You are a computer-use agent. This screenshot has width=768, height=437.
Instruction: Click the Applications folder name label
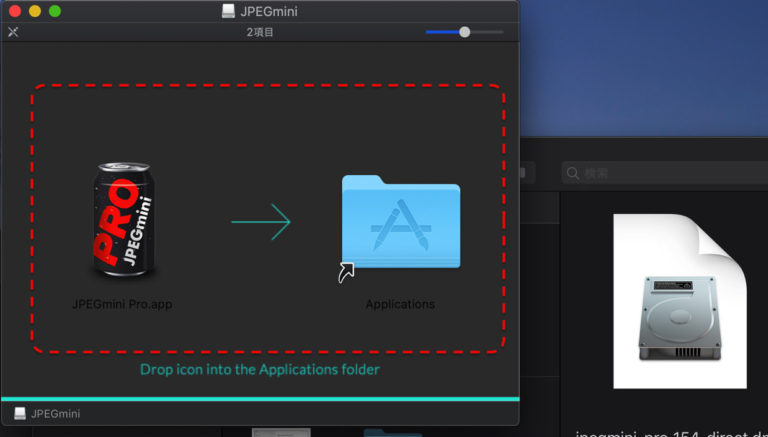pos(400,304)
